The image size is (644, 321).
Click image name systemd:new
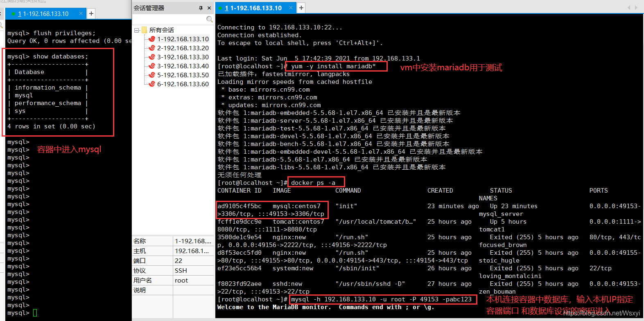293,268
